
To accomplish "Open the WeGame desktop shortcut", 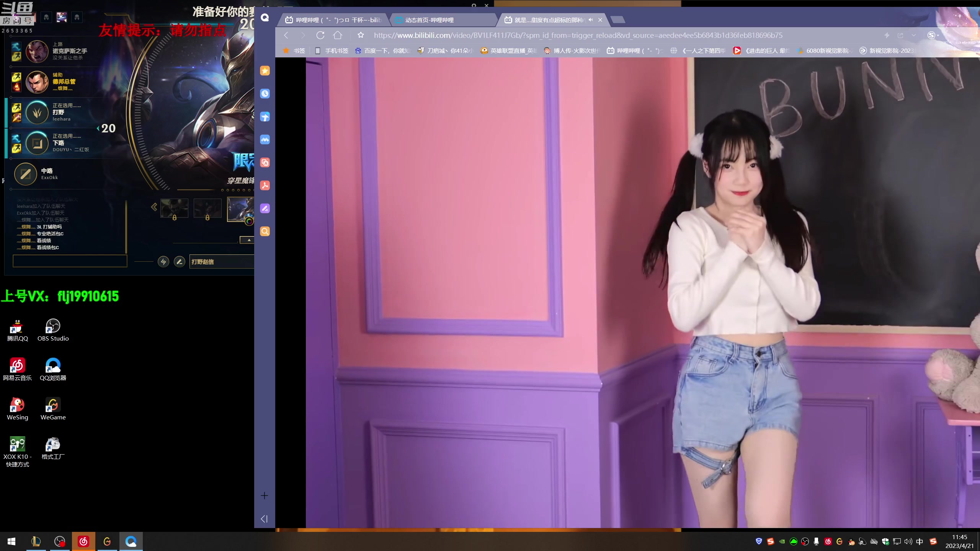I will 53,409.
